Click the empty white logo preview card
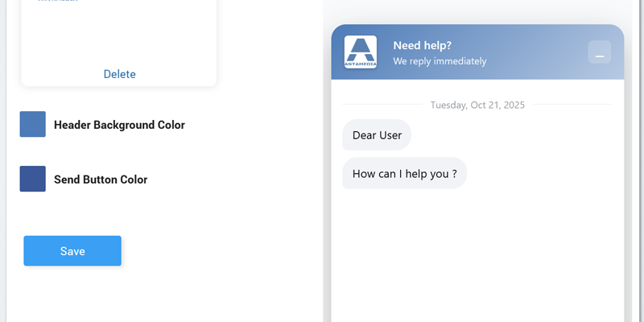The image size is (644, 322). point(119,36)
